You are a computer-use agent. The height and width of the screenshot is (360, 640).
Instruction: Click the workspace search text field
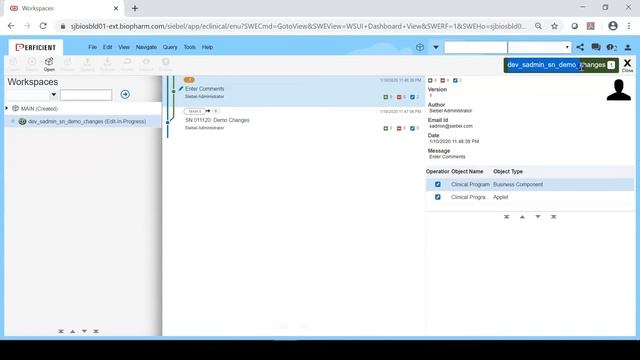(x=86, y=95)
